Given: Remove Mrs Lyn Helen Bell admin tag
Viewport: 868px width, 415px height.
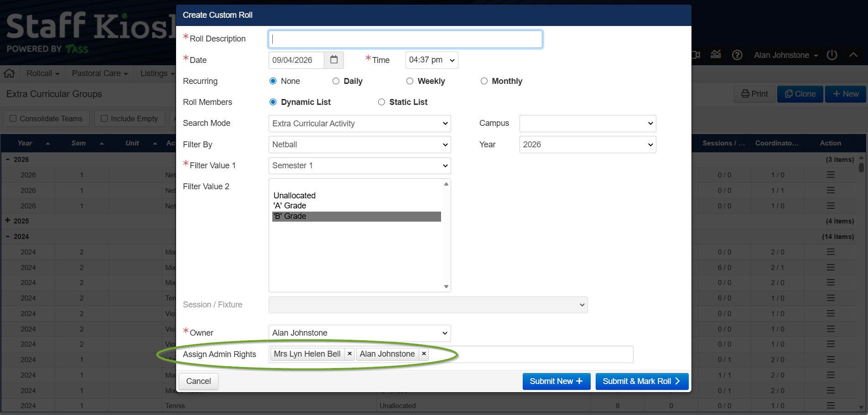Looking at the screenshot, I should tap(349, 354).
